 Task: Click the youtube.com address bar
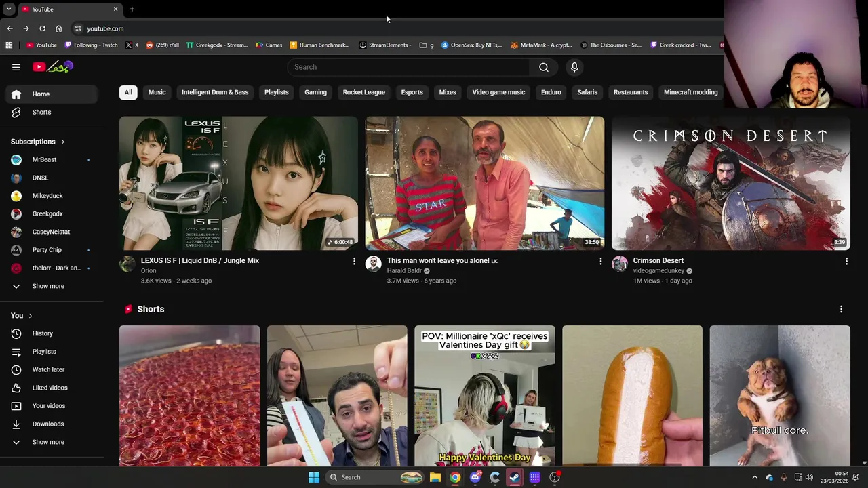(x=105, y=28)
